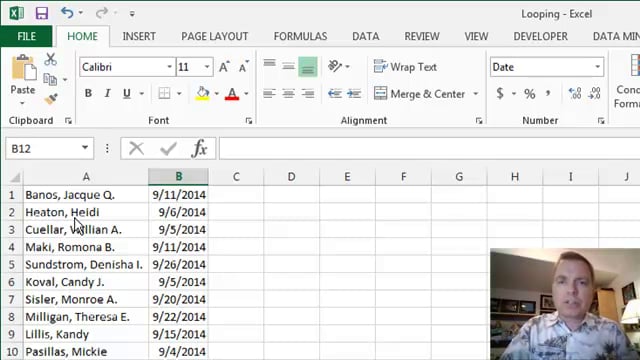
Task: Open Insert Function fx dialog
Action: coord(200,148)
